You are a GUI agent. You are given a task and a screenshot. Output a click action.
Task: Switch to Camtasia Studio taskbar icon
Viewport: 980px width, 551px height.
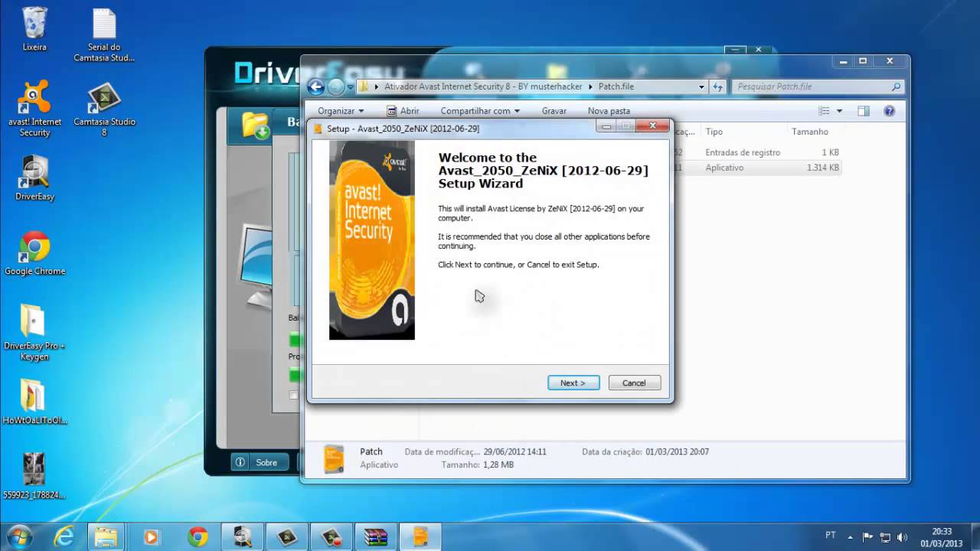(287, 536)
